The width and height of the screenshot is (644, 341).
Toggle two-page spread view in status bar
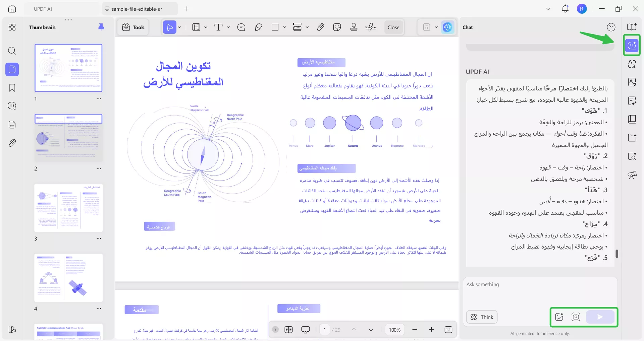[x=288, y=330]
